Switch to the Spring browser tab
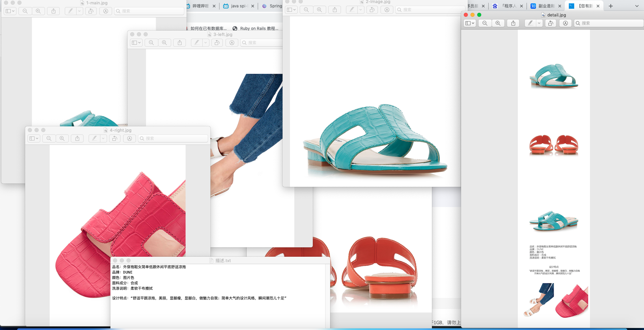 click(x=273, y=6)
